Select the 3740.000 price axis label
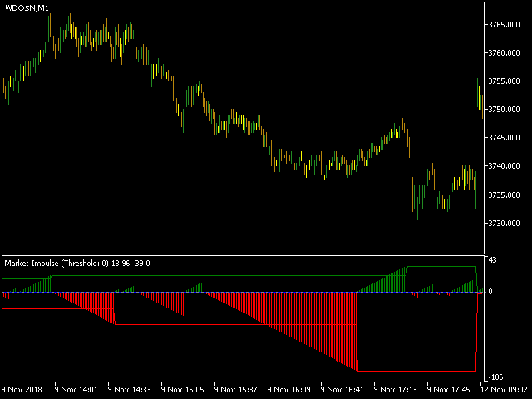 tap(504, 166)
